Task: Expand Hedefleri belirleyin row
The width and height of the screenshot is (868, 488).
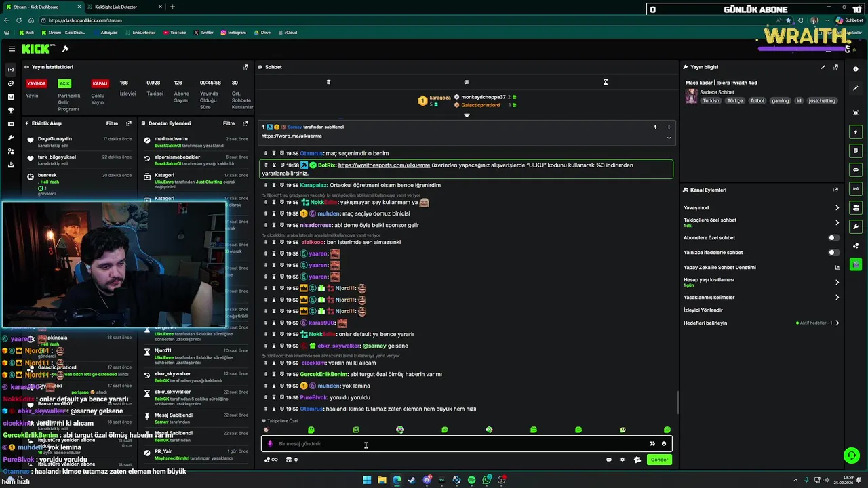Action: click(762, 323)
